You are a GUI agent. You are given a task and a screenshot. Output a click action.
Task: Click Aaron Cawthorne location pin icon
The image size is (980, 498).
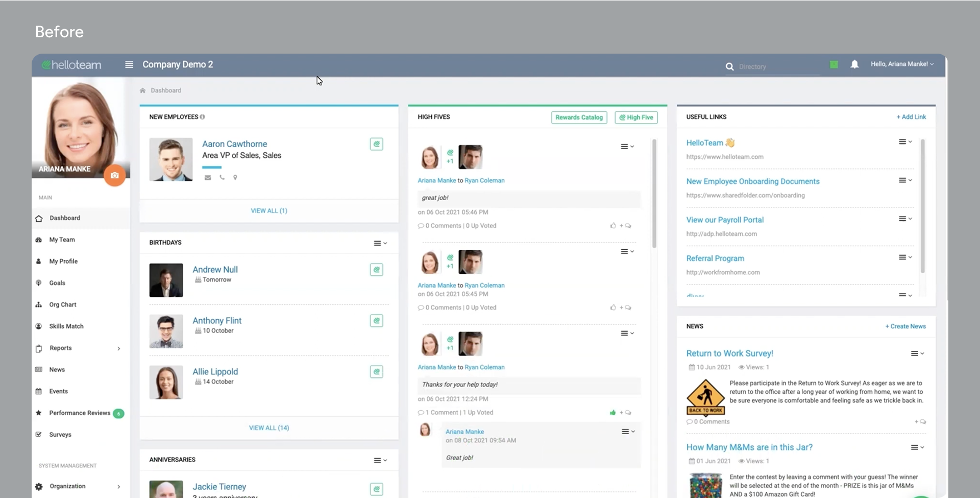pos(235,178)
